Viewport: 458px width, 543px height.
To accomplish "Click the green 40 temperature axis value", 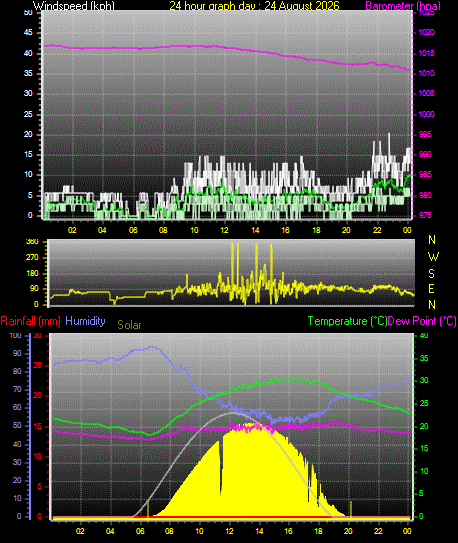I will tap(424, 335).
